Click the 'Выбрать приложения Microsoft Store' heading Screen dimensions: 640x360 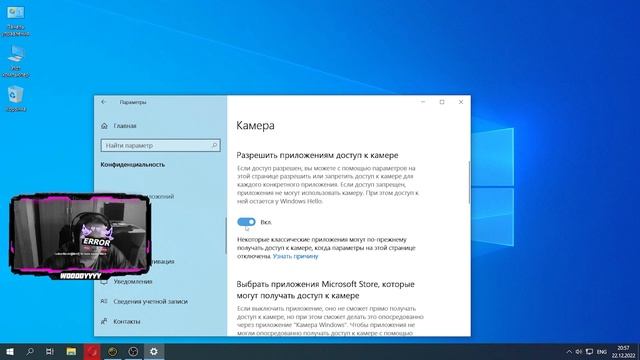(x=326, y=289)
